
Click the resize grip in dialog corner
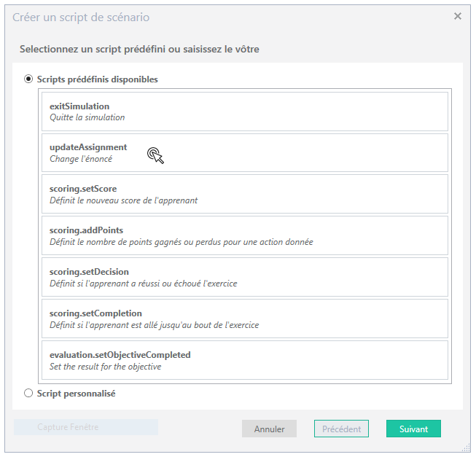pyautogui.click(x=466, y=448)
